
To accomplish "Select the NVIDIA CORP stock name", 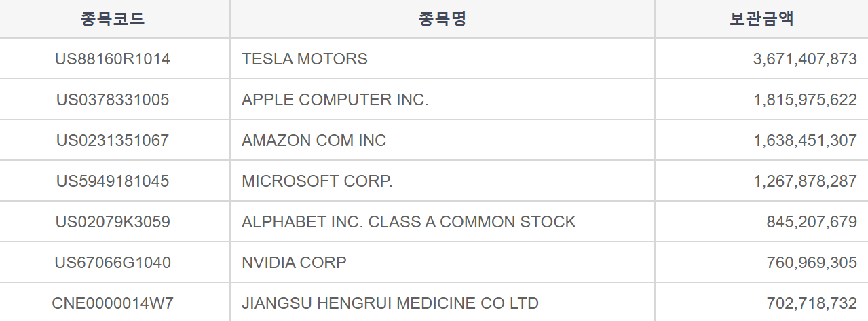I will tap(294, 263).
